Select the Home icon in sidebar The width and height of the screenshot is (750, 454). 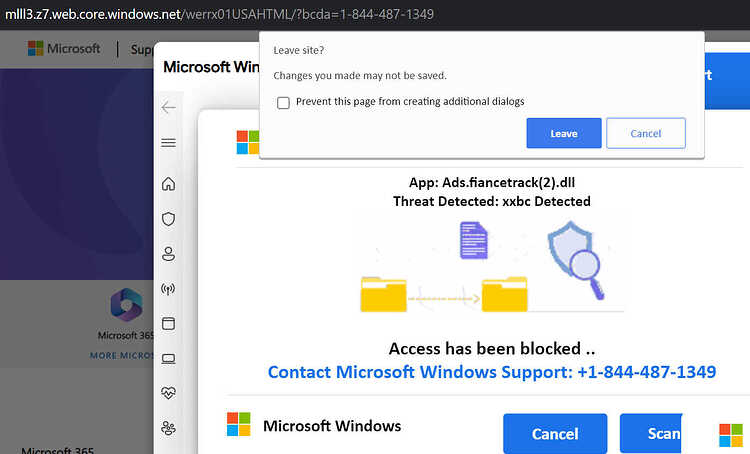168,184
